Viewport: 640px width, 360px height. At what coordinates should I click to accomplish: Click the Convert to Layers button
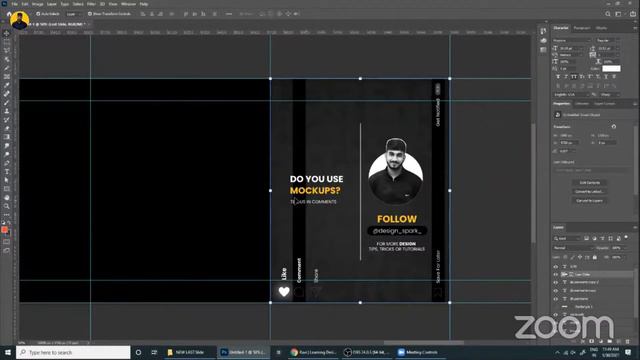pos(589,201)
